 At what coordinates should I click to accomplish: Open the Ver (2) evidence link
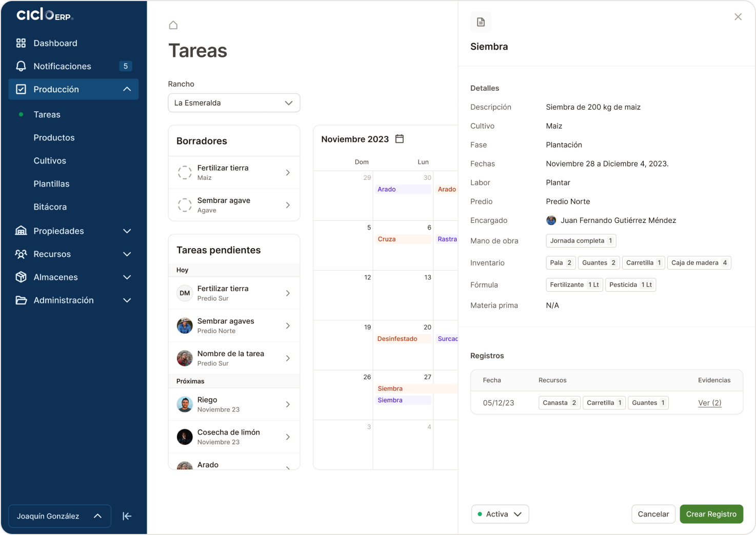click(709, 403)
